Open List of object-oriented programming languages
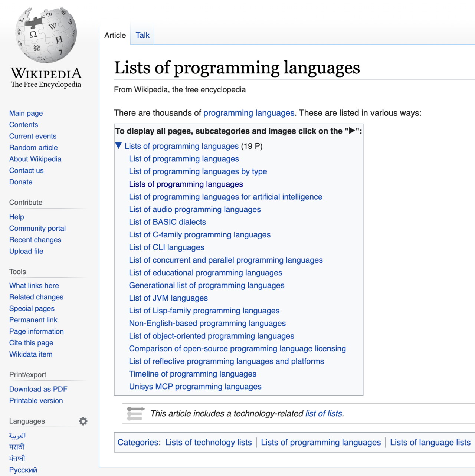 (x=212, y=336)
